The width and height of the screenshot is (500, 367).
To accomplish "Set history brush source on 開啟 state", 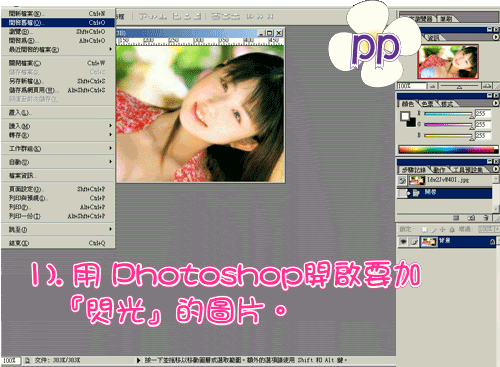I will [402, 193].
